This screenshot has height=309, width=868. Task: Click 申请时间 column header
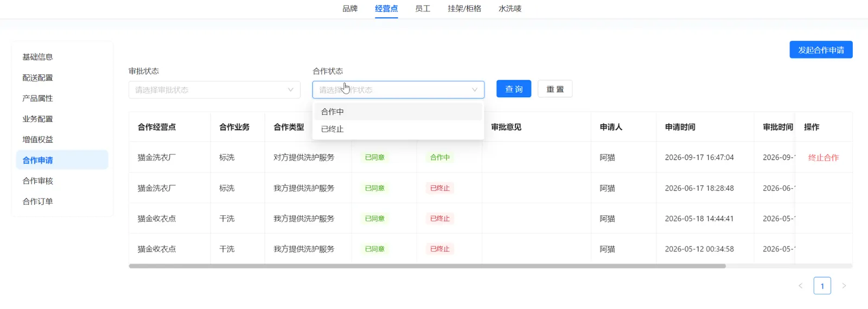[x=680, y=127]
